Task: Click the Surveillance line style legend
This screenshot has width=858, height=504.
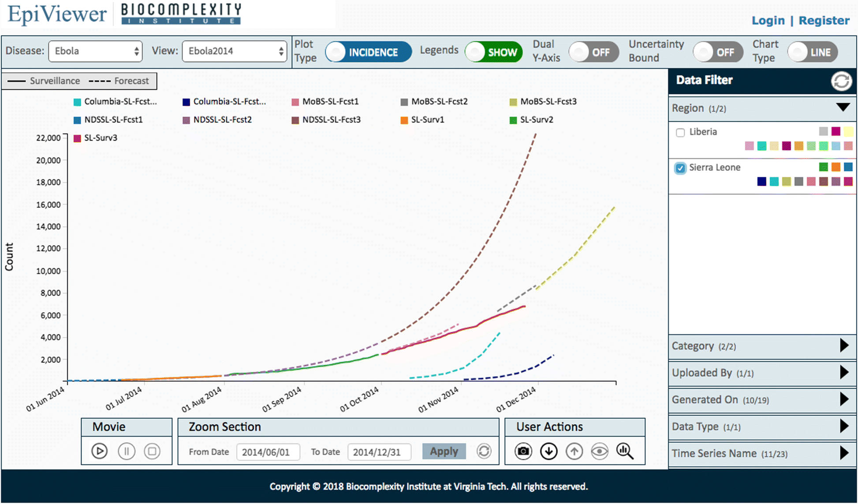Action: tap(44, 81)
